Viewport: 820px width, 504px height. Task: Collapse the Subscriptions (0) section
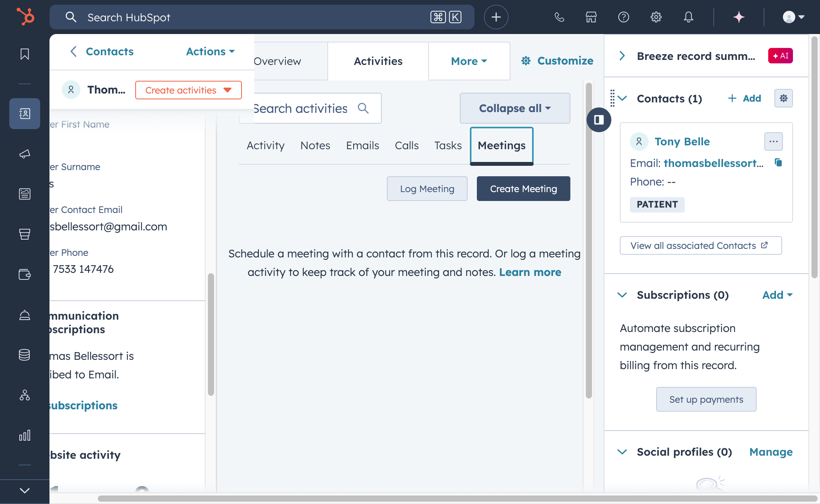coord(622,295)
